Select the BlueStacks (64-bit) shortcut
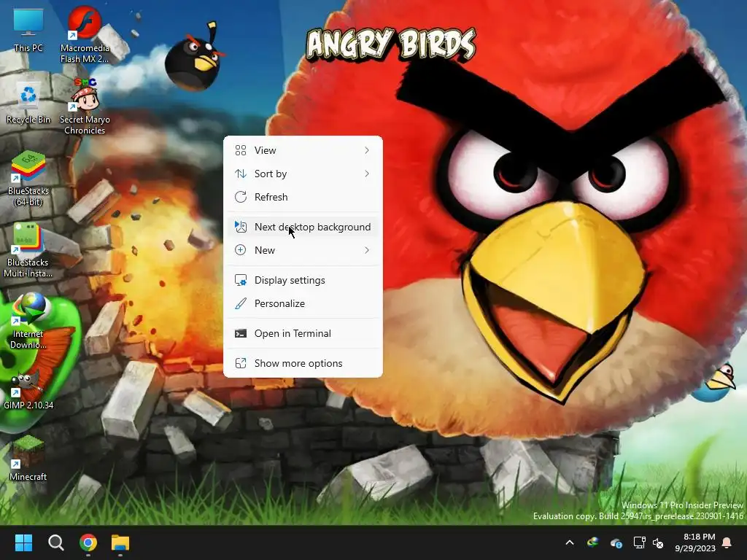The image size is (747, 560). (x=28, y=179)
